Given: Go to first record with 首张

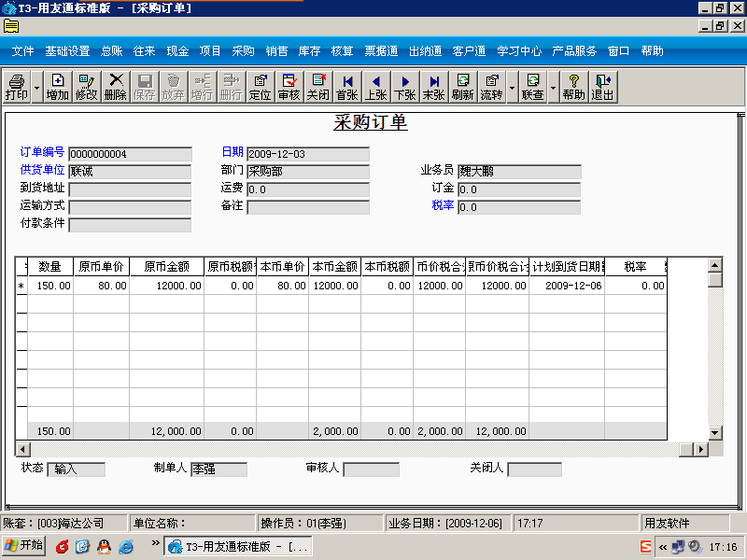Looking at the screenshot, I should point(347,87).
